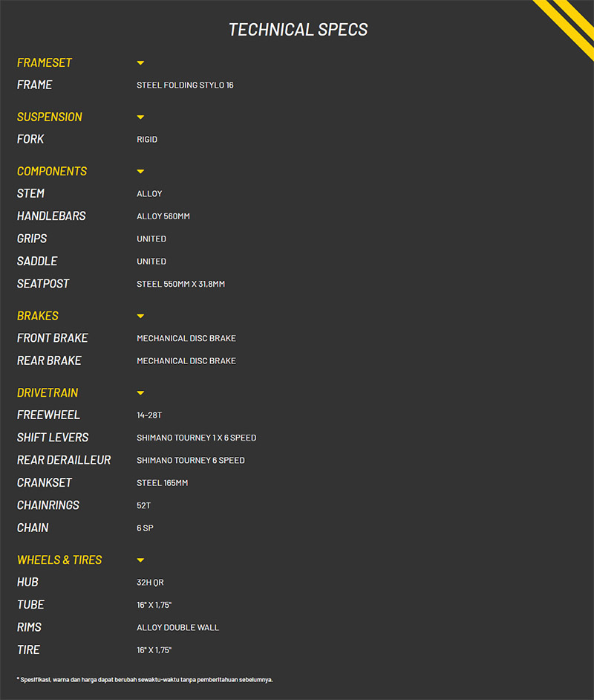Click the SUSPENSION section heading

(x=50, y=117)
